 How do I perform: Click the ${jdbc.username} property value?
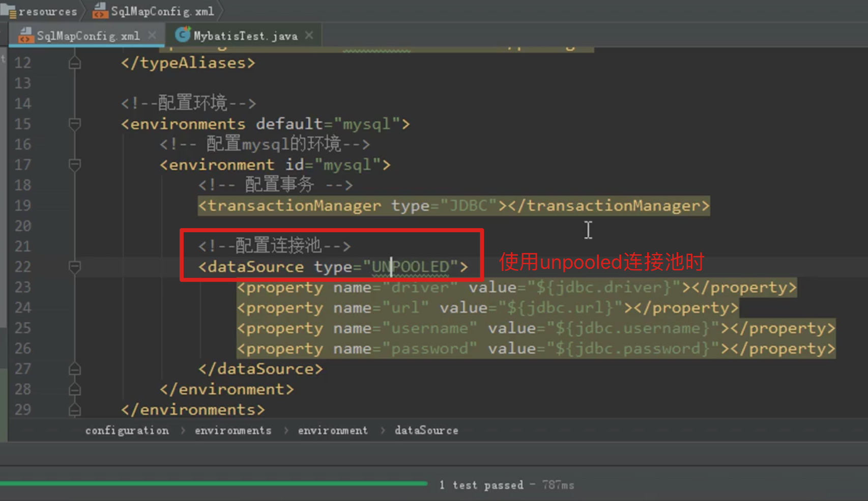pyautogui.click(x=633, y=328)
